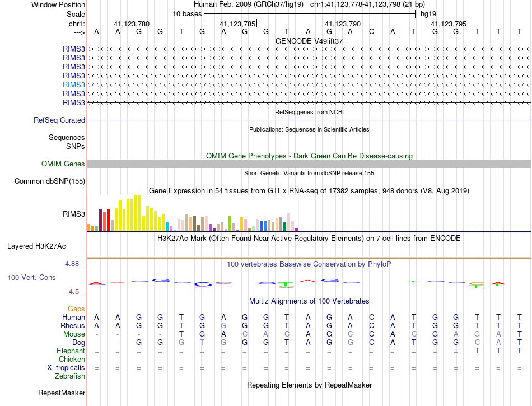Open the RefSeq Curated track label

pos(59,120)
